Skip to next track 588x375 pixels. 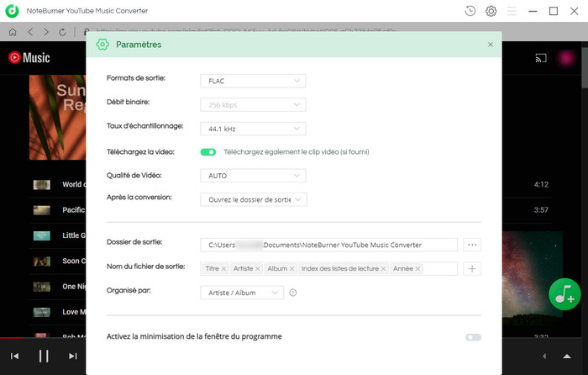(73, 356)
